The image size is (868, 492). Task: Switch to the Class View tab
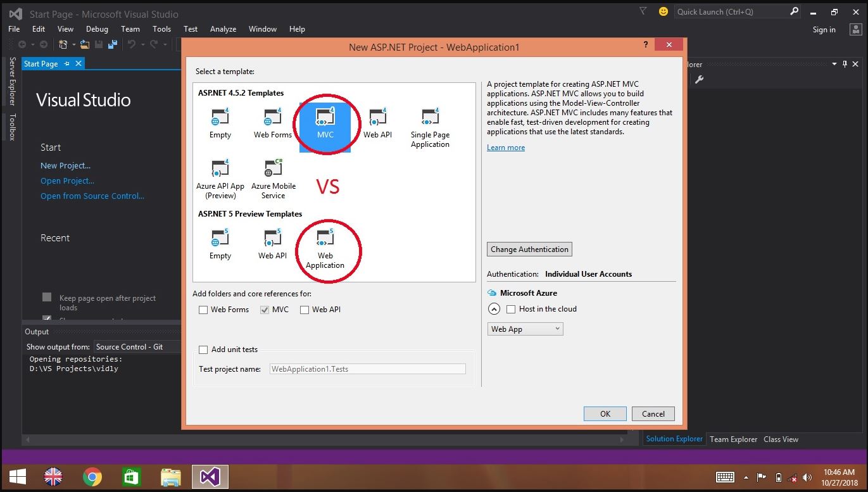coord(781,439)
